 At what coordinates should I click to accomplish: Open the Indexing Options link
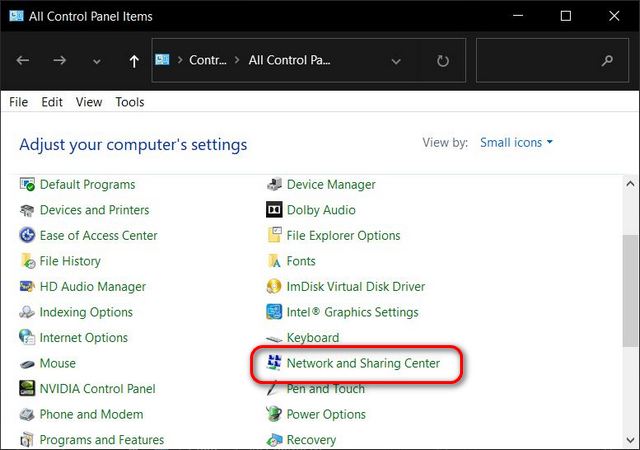tap(86, 313)
